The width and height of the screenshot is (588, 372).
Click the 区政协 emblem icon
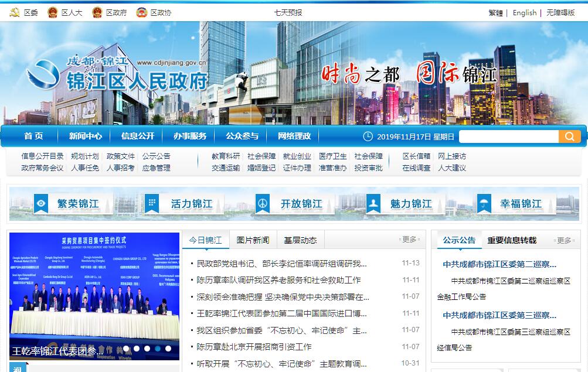pyautogui.click(x=141, y=12)
